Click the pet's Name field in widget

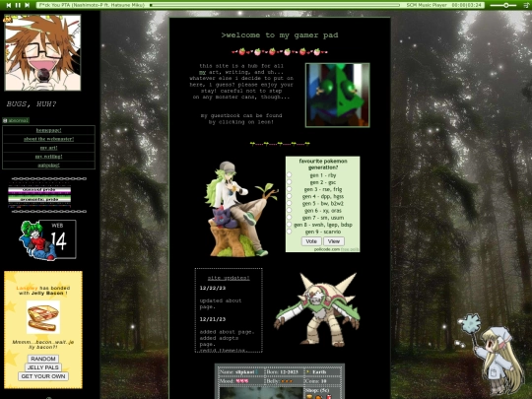point(240,372)
